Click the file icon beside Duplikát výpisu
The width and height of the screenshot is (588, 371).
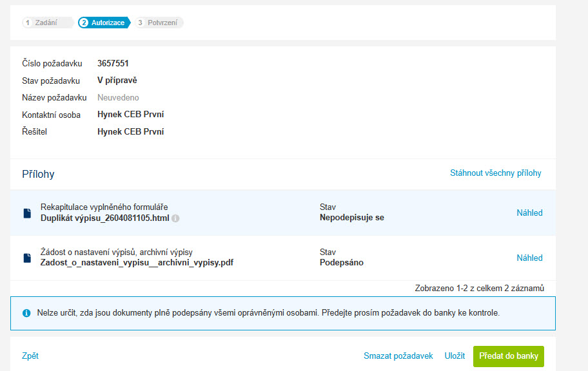click(27, 213)
